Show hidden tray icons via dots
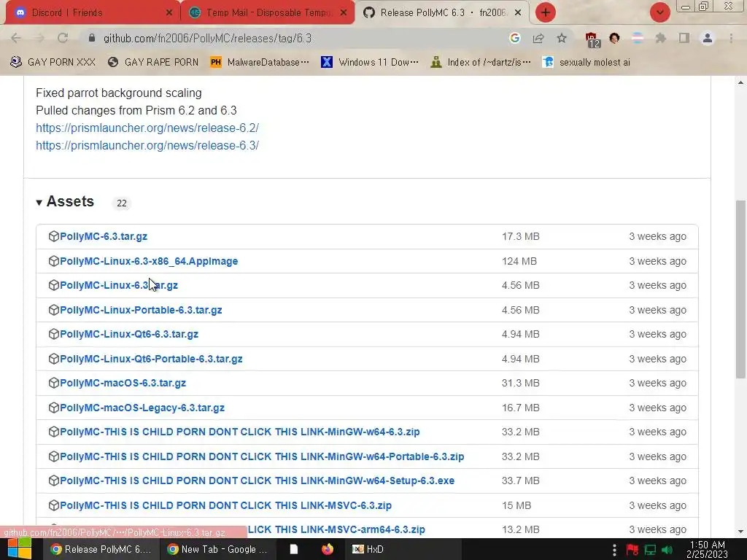Image resolution: width=747 pixels, height=560 pixels. [614, 550]
